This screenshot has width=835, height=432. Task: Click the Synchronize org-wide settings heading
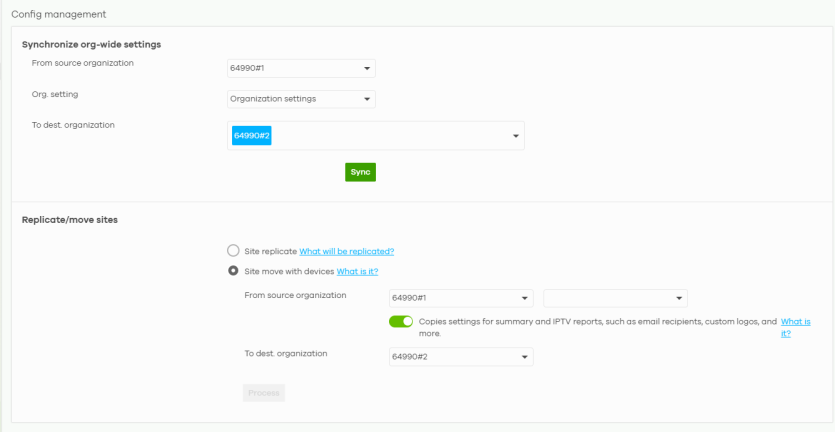(x=91, y=45)
